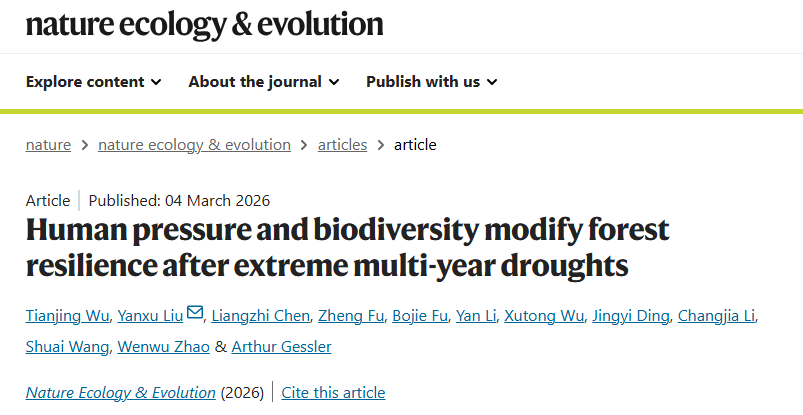The image size is (803, 415).
Task: View author Liangzhi Chen
Action: click(x=262, y=317)
